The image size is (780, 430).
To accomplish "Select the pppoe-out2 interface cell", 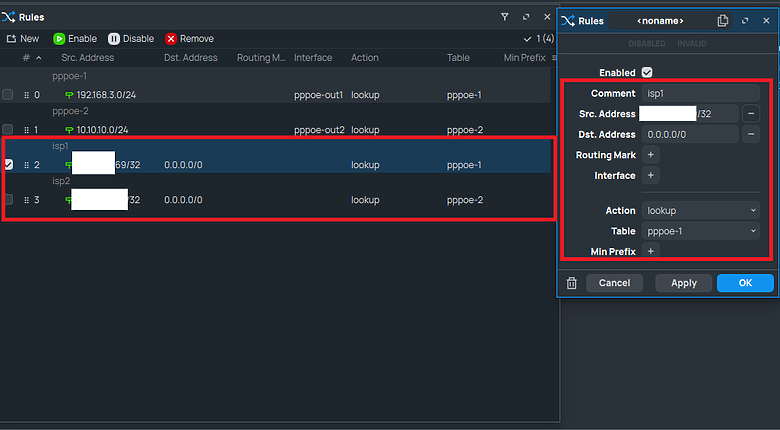I will pos(319,129).
